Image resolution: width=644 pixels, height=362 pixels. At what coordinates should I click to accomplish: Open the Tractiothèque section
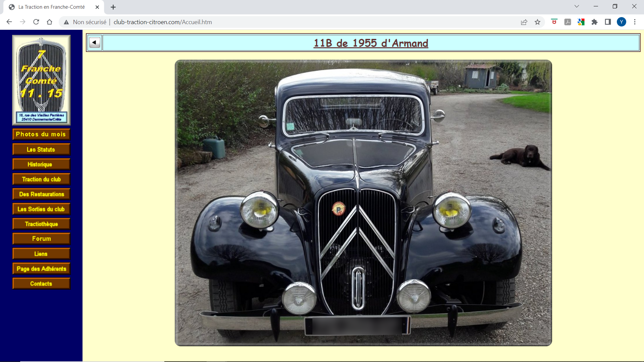[41, 224]
